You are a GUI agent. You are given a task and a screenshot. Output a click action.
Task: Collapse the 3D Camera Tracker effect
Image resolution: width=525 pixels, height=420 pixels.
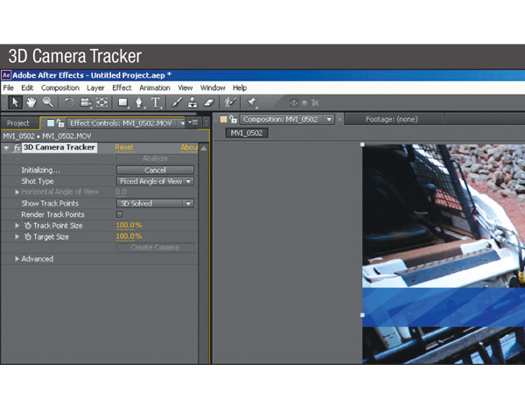(6, 148)
